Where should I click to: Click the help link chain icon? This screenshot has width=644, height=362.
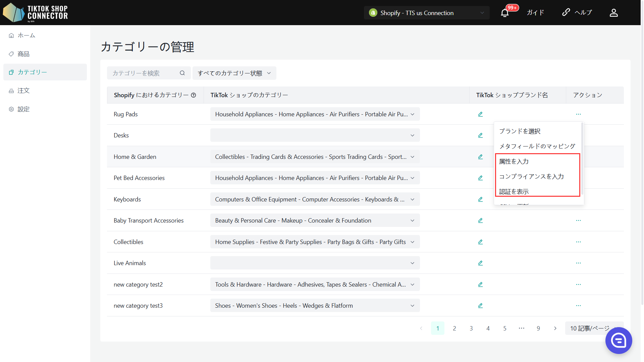click(x=566, y=12)
